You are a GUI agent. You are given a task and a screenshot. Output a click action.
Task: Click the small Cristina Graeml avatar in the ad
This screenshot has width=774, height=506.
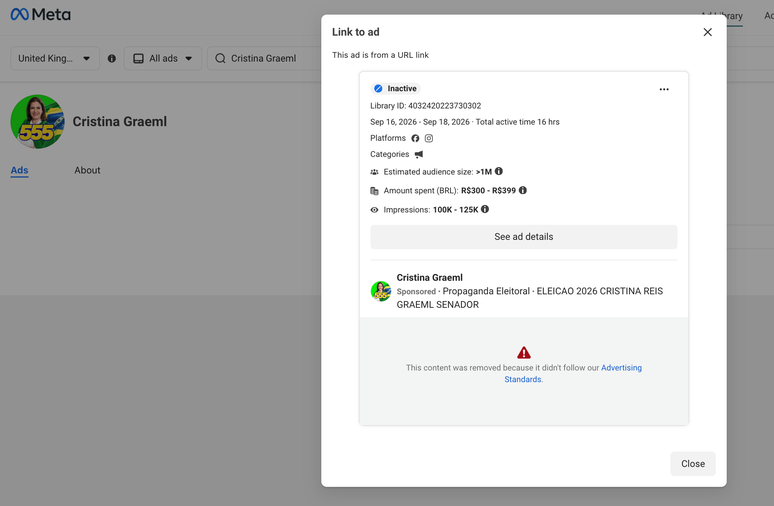click(381, 291)
